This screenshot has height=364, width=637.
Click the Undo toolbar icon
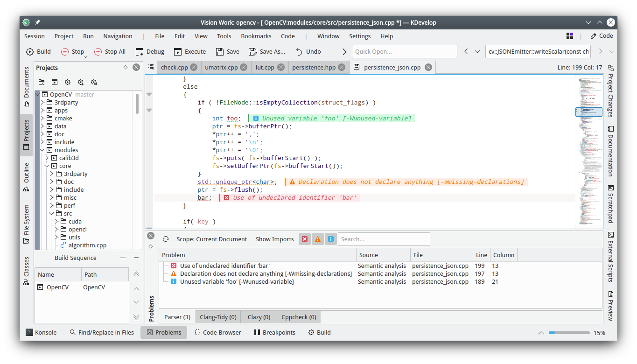(x=299, y=52)
